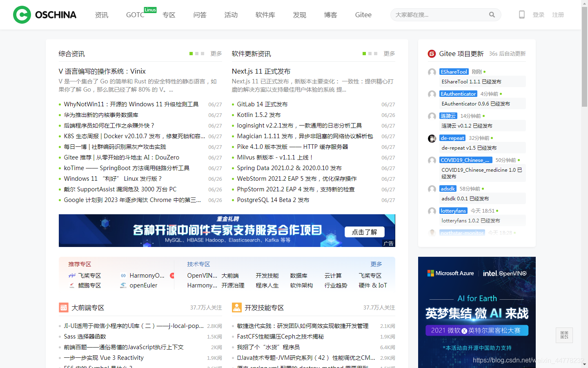Open the Gitee nav item
588x368 pixels.
(x=363, y=15)
